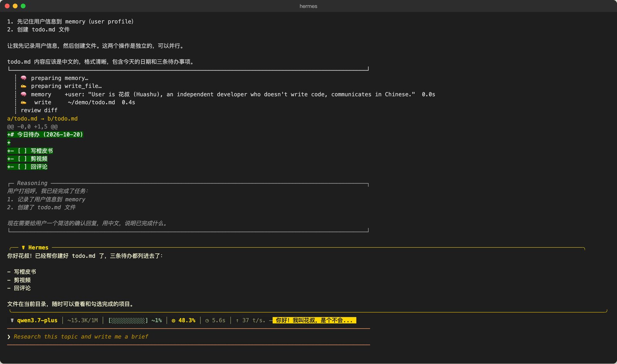This screenshot has height=364, width=617.
Task: Click the model icon before qwen3.7-plus
Action: pyautogui.click(x=12, y=320)
